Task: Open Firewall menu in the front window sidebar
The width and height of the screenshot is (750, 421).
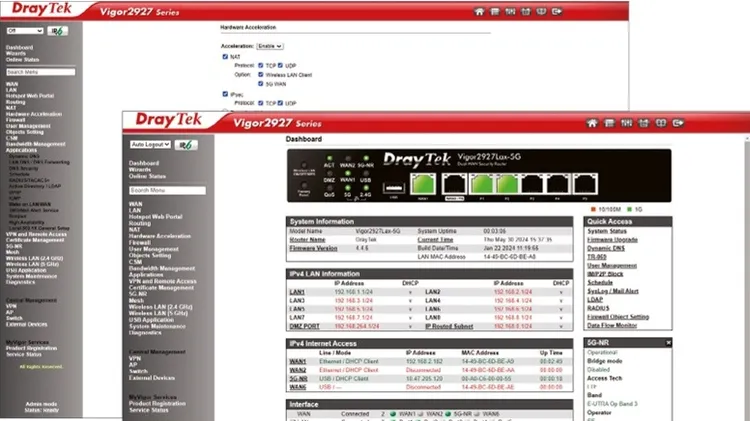Action: [140, 243]
